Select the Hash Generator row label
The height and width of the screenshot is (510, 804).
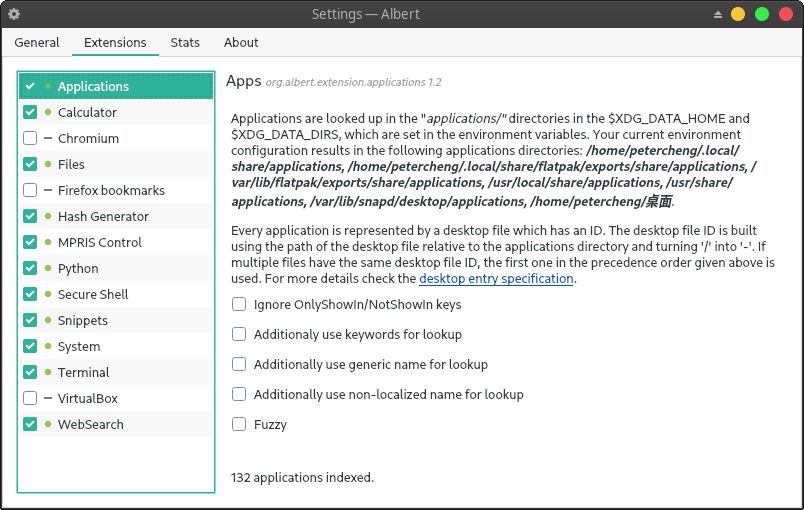point(103,216)
